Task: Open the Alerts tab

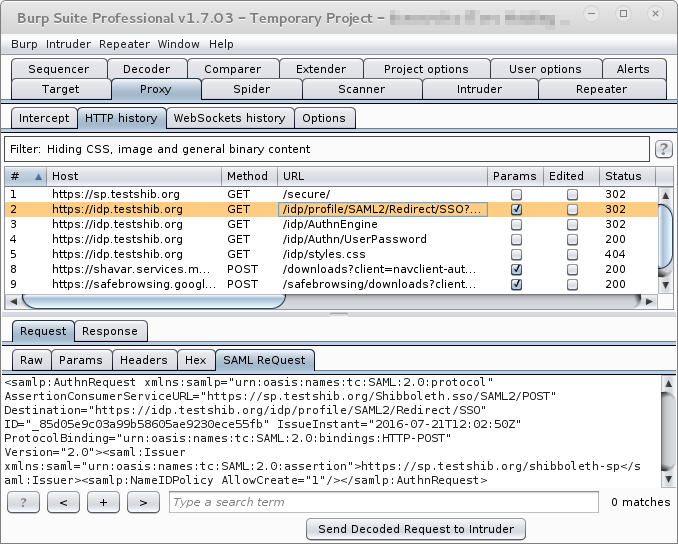Action: coord(633,69)
